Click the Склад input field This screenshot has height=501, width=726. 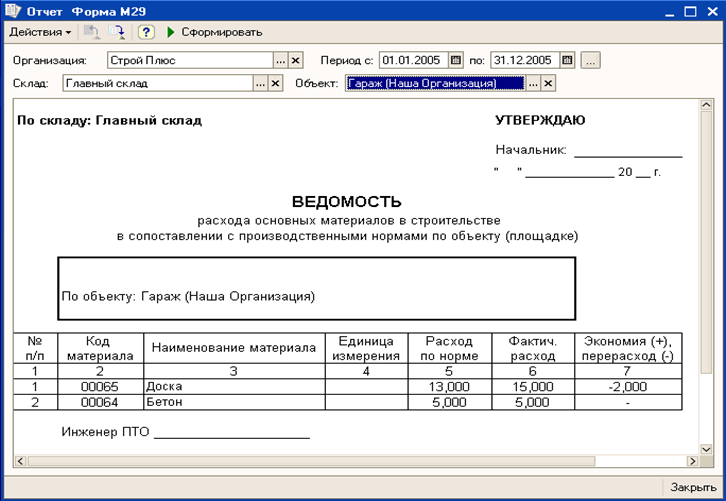[157, 83]
